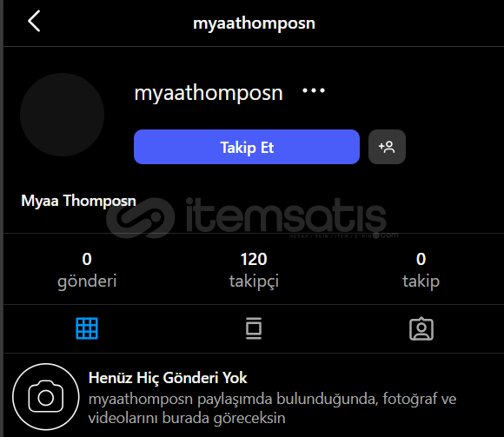The image size is (504, 437).
Task: Open the three-dots options menu
Action: 314,91
